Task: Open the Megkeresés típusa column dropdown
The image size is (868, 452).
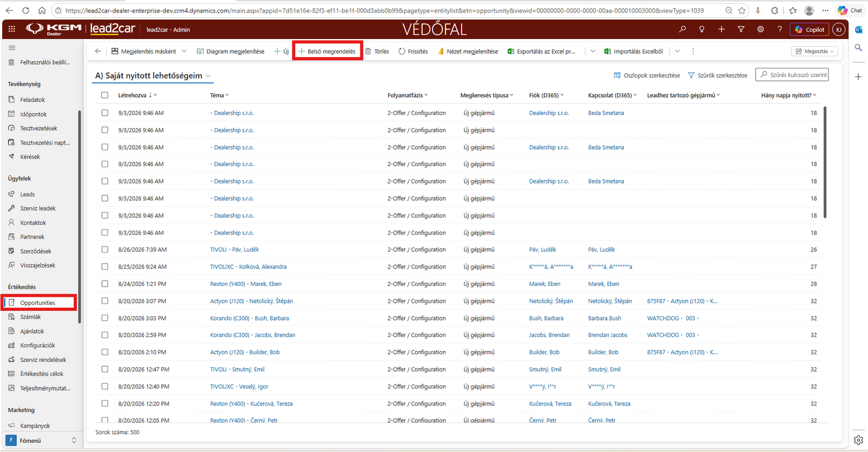Action: (487, 95)
